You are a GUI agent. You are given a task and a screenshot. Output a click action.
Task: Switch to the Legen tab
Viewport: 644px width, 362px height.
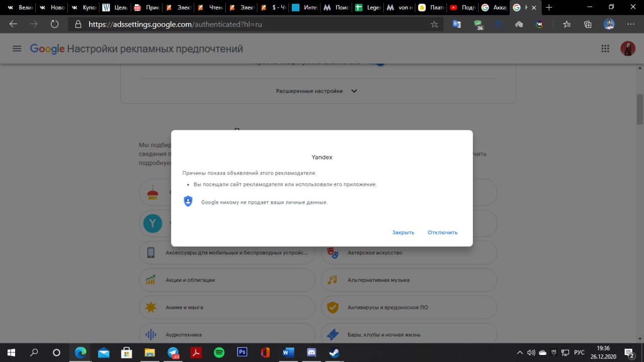point(368,8)
